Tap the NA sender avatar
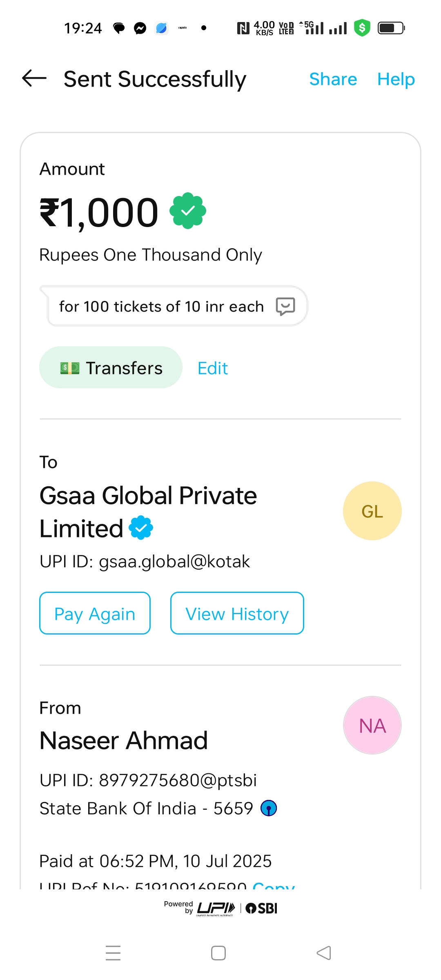 tap(372, 725)
